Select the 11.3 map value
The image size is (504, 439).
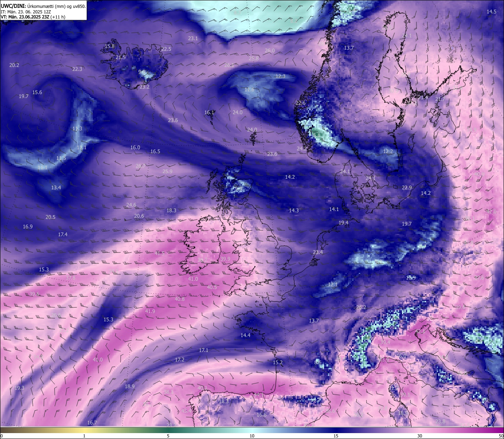coord(77,129)
